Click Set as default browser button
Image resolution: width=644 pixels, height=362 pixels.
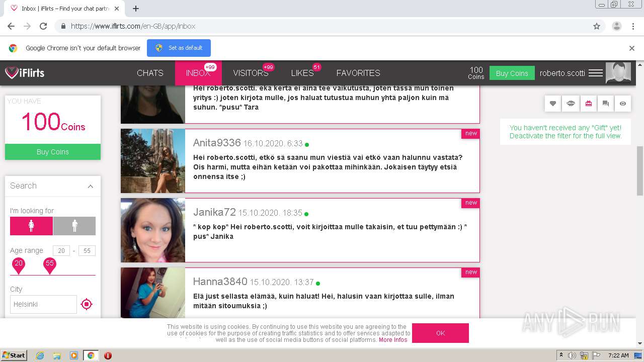pyautogui.click(x=179, y=48)
